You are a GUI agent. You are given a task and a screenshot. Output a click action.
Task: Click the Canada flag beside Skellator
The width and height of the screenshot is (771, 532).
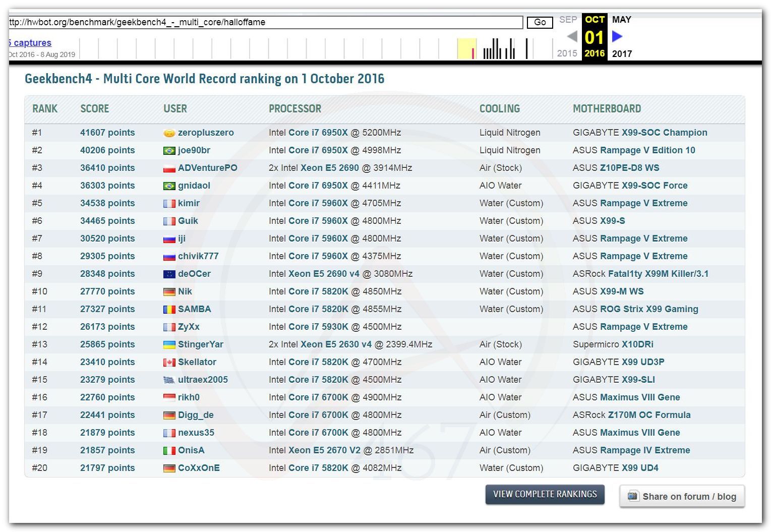tap(169, 363)
